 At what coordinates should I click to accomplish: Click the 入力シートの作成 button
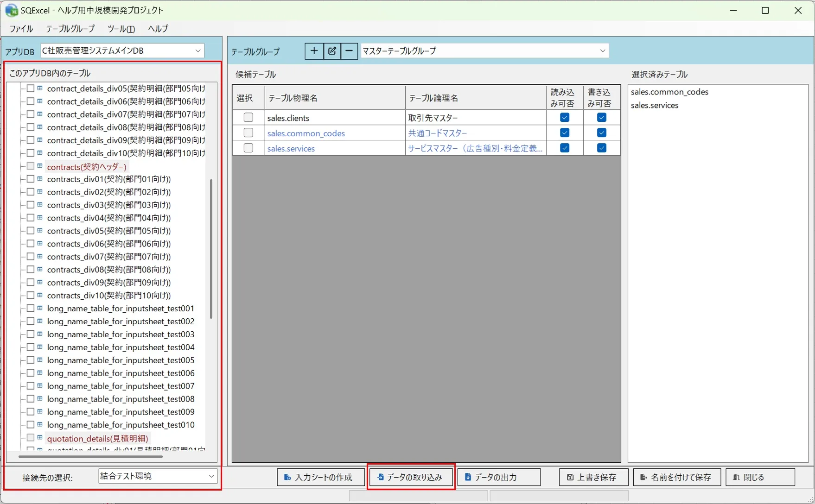[321, 477]
